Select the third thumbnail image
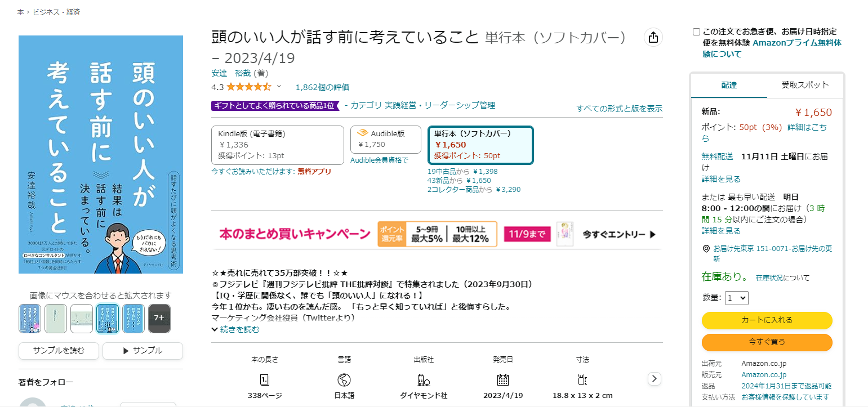The height and width of the screenshot is (407, 868). tap(82, 319)
